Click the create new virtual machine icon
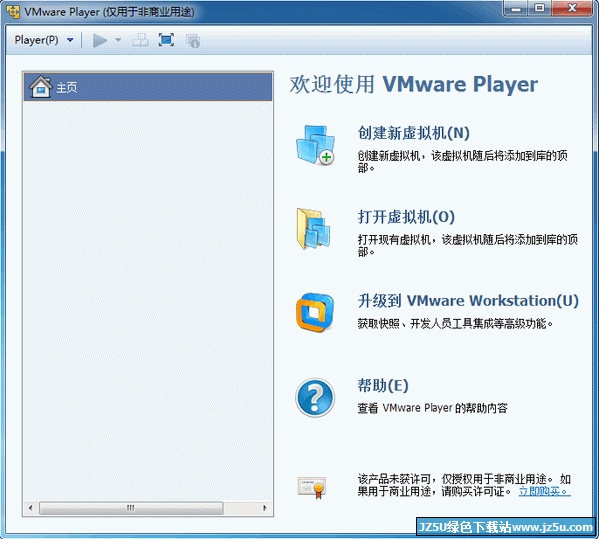This screenshot has height=539, width=599. click(x=315, y=145)
